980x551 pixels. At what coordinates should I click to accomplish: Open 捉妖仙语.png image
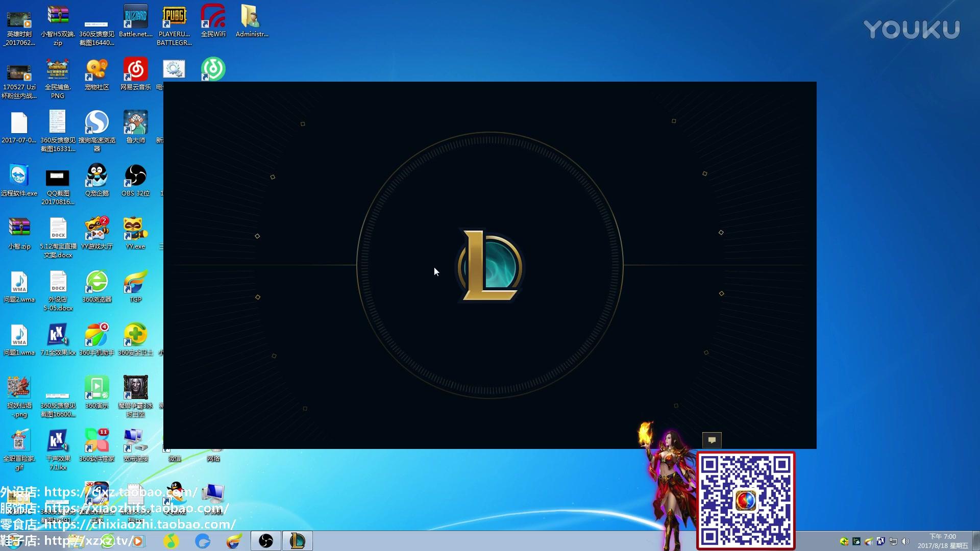tap(19, 396)
